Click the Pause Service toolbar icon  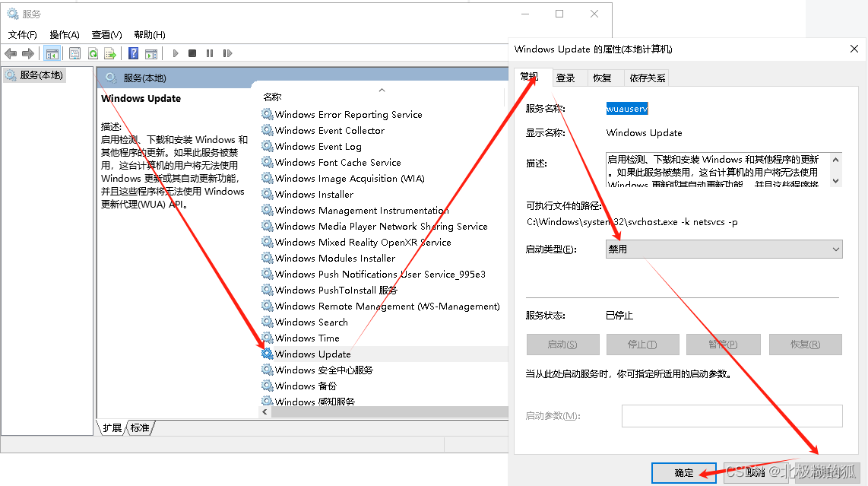pos(210,53)
